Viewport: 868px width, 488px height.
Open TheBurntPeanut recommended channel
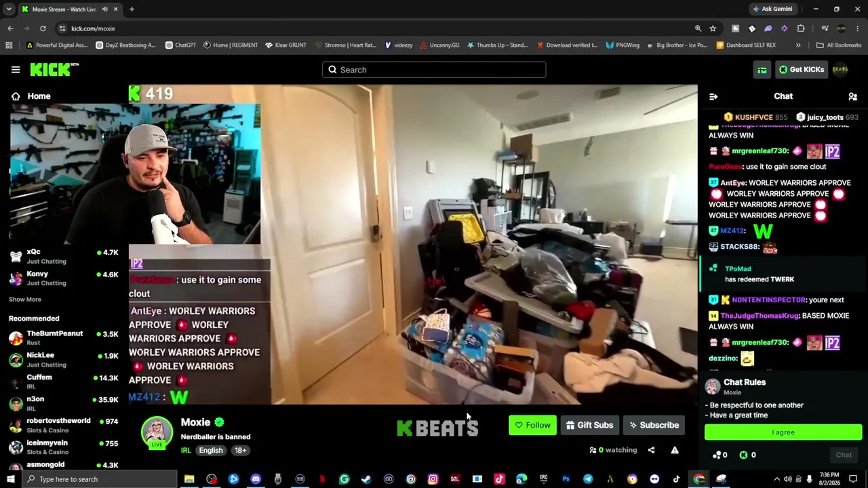point(64,338)
